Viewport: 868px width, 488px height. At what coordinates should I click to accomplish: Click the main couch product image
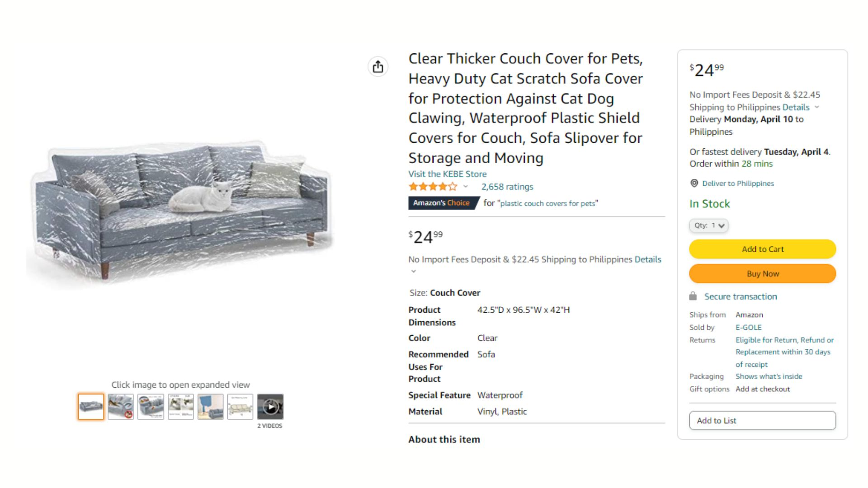[x=181, y=212]
